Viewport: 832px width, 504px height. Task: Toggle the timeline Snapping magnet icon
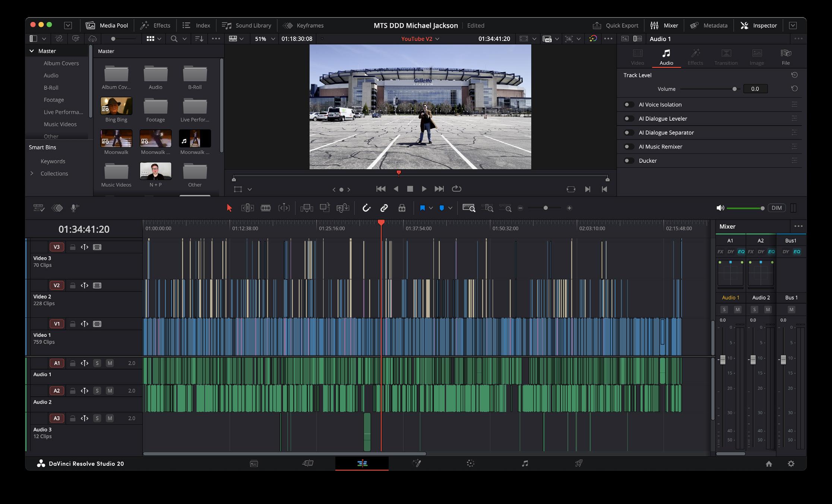pos(366,208)
